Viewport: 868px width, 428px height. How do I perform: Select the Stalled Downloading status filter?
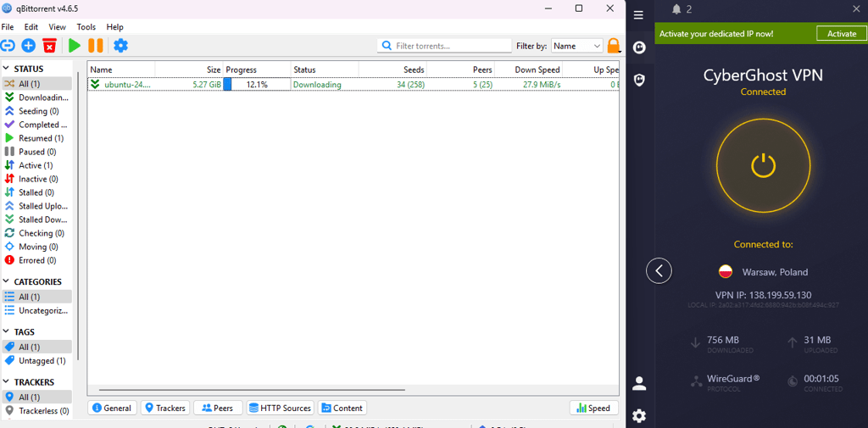[x=36, y=220]
